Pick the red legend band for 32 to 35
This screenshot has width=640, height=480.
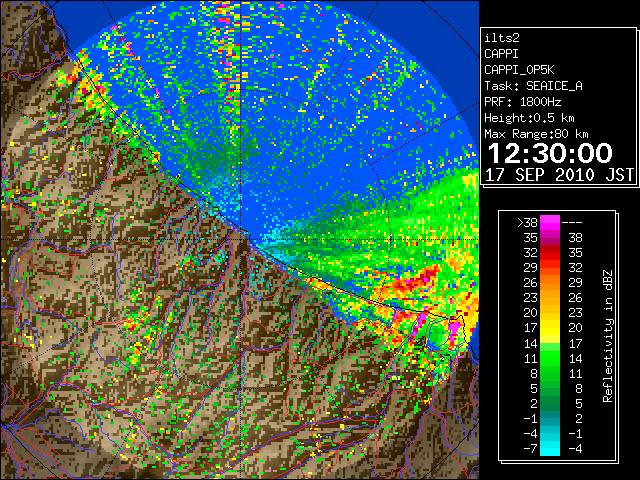pos(550,253)
